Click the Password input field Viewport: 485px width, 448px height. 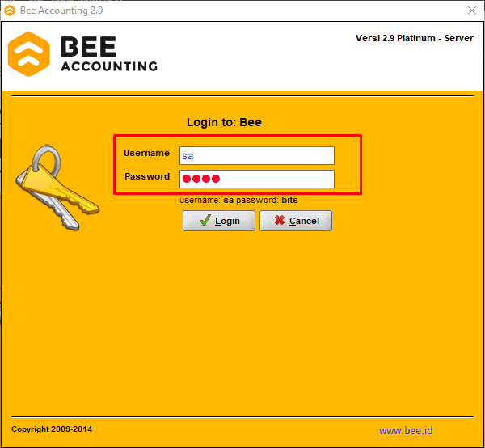[x=257, y=179]
